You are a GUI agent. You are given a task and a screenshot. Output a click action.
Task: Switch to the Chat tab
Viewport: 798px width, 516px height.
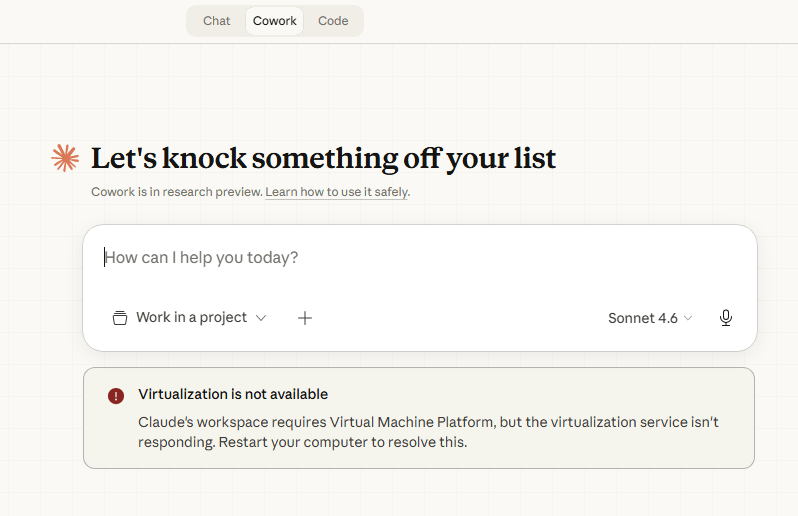pos(216,21)
